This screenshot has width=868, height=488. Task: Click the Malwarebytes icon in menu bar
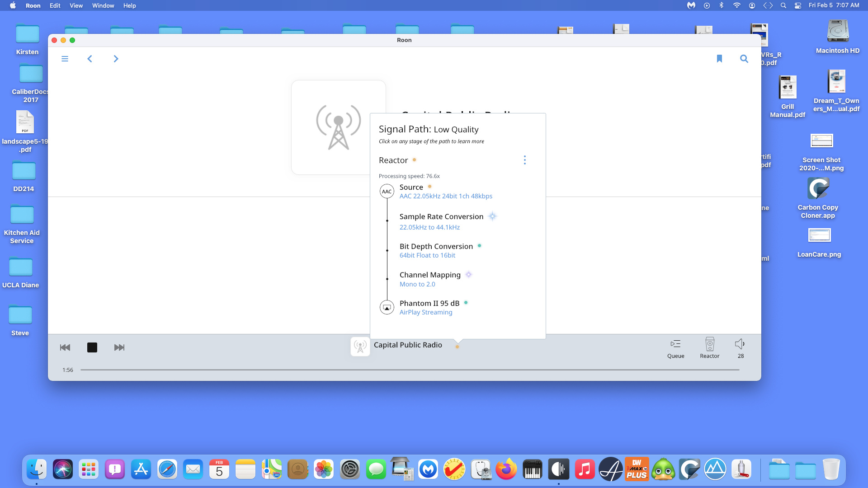(691, 5)
